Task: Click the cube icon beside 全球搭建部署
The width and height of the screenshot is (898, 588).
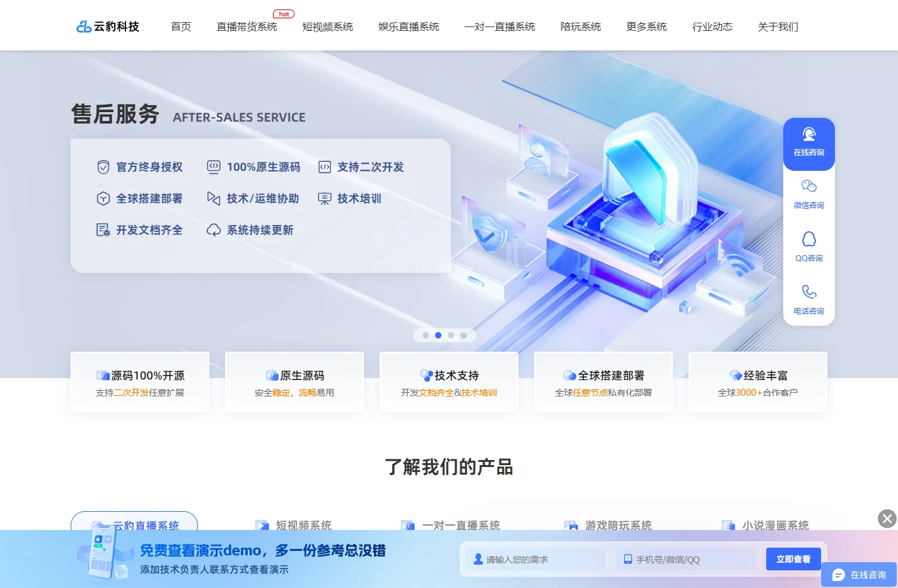Action: [103, 199]
